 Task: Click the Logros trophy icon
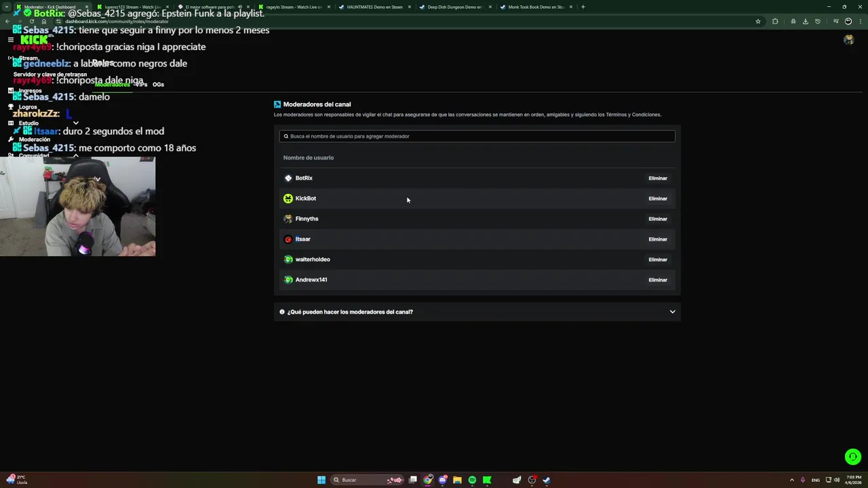(11, 107)
